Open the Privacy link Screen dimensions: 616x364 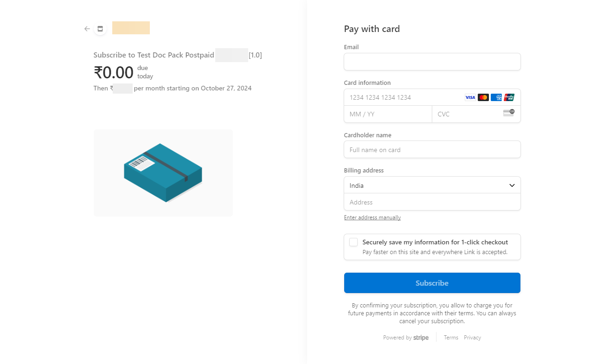[472, 338]
